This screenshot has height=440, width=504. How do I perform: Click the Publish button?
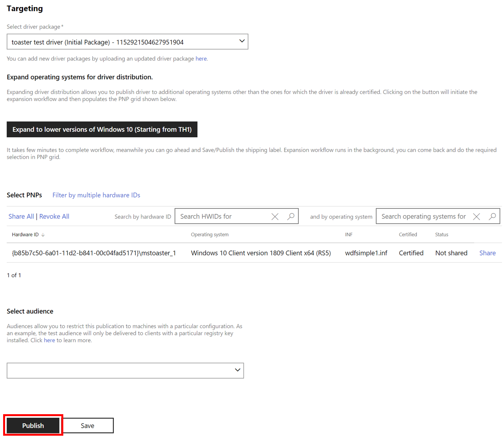tap(33, 426)
